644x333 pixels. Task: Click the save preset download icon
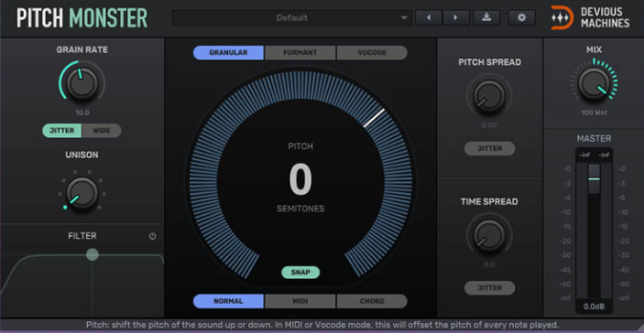pos(486,17)
